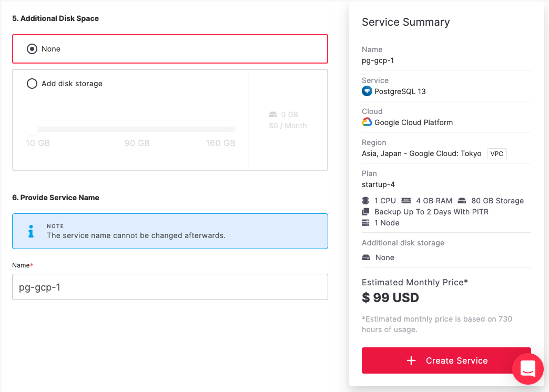Open the Intercom chat widget
The image size is (549, 392).
(x=528, y=369)
